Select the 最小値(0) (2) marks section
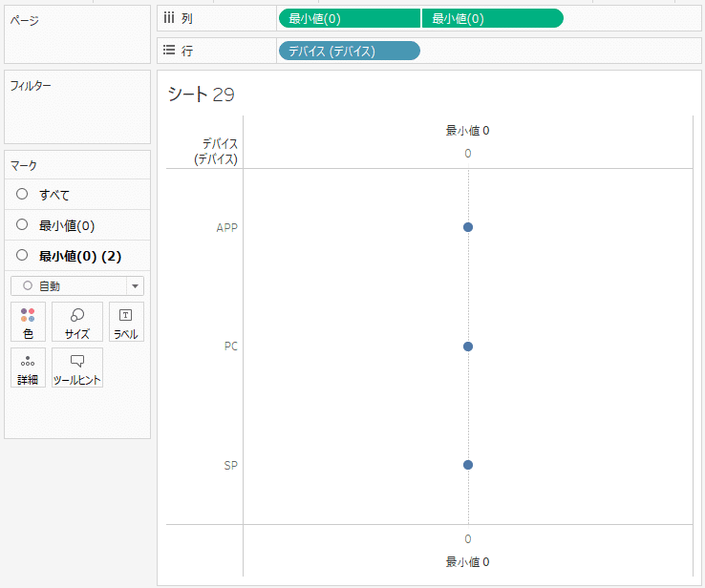The width and height of the screenshot is (705, 588). coord(77,256)
